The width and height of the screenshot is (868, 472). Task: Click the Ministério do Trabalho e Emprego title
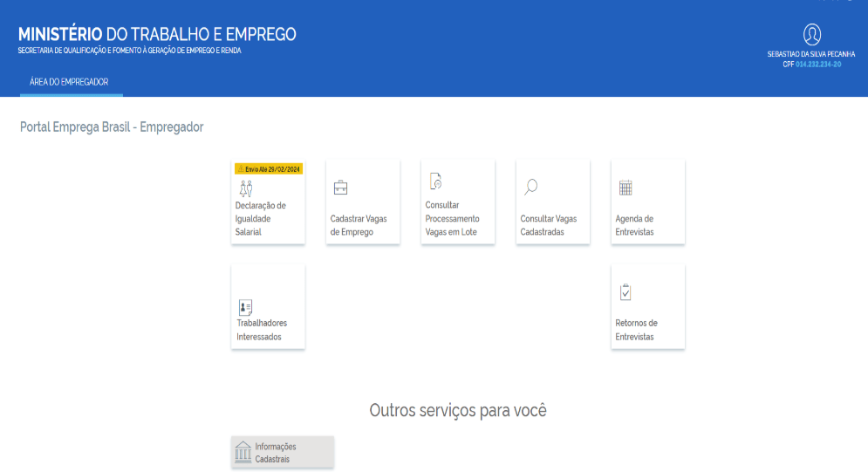tap(157, 34)
